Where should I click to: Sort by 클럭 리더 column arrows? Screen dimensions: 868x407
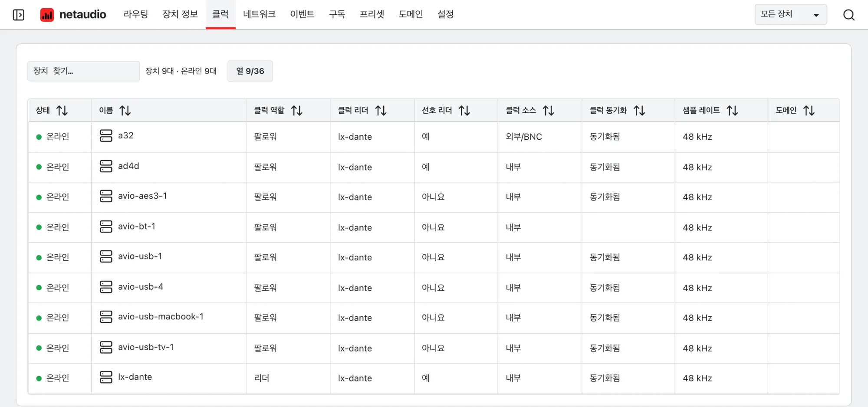(381, 111)
